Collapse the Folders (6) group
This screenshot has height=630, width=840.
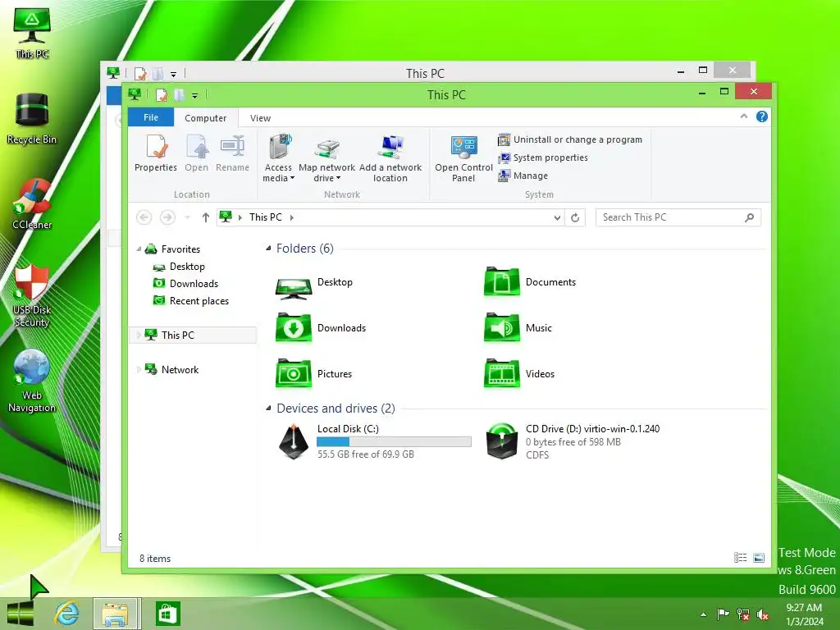click(268, 248)
